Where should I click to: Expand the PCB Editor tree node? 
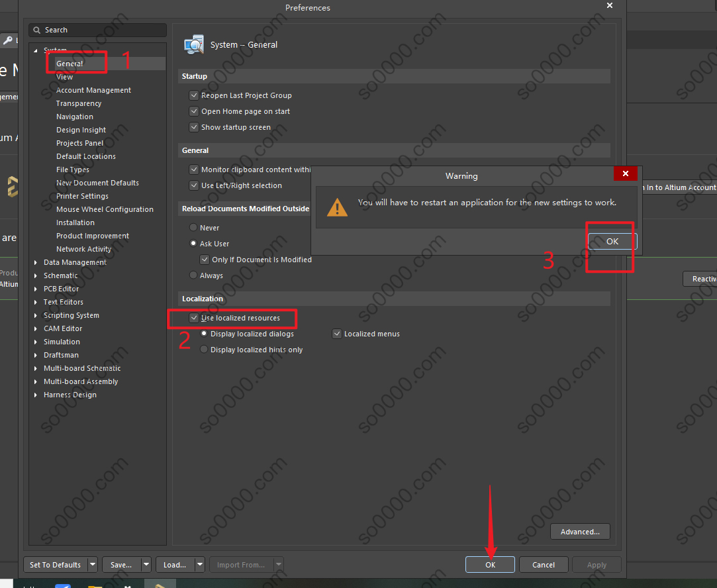(x=36, y=289)
